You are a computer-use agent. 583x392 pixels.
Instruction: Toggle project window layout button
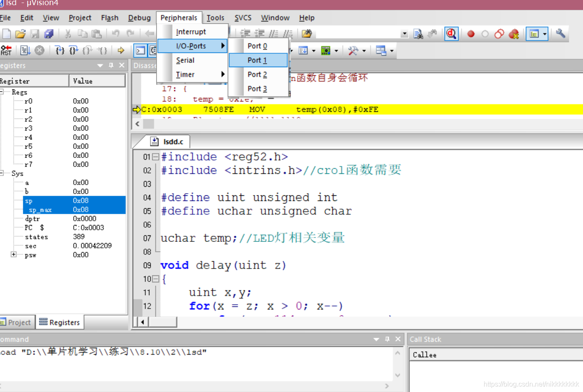(534, 34)
